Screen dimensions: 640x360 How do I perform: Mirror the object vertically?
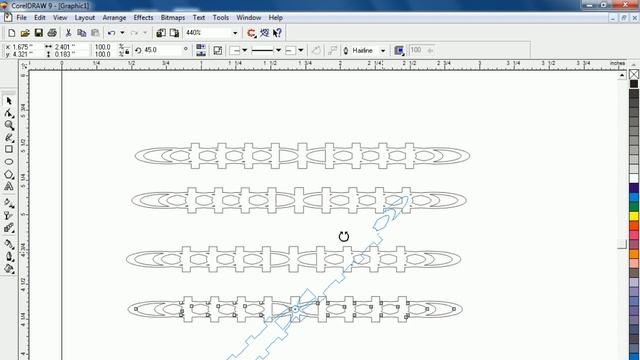click(x=200, y=53)
